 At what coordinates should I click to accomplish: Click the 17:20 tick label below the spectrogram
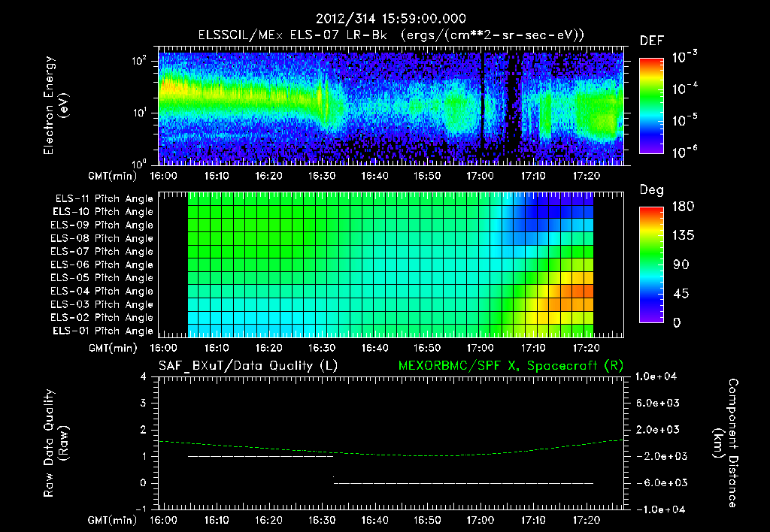tap(587, 176)
